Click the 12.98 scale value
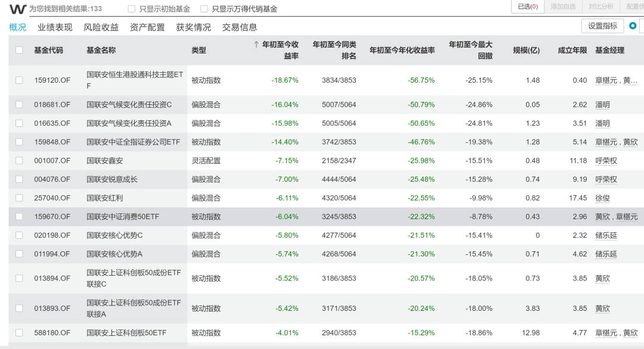 [531, 332]
